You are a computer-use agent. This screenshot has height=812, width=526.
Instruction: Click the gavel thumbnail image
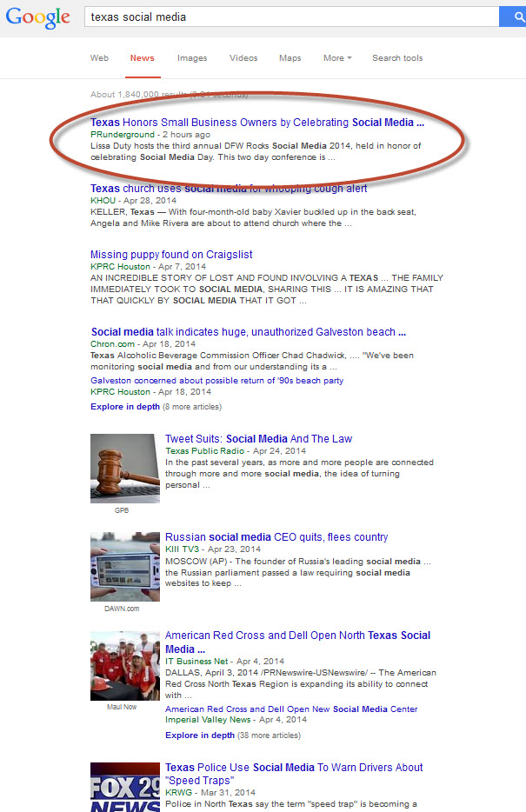pos(125,468)
